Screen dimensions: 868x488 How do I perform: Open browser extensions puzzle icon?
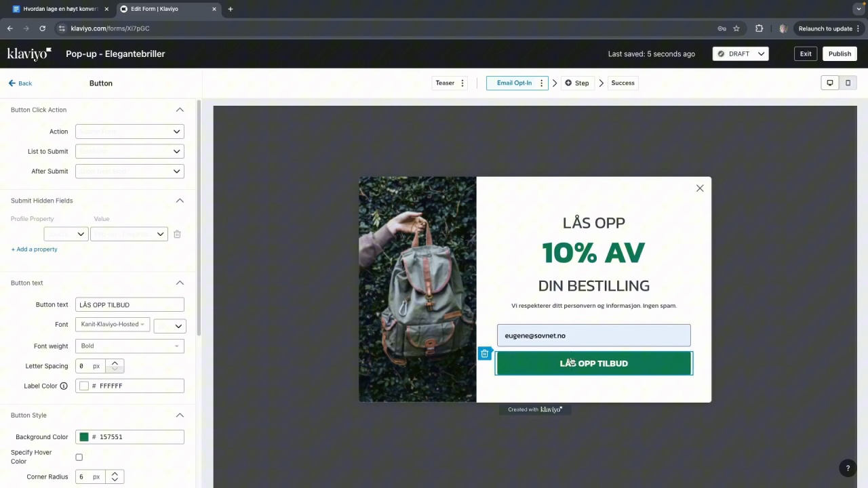[759, 28]
